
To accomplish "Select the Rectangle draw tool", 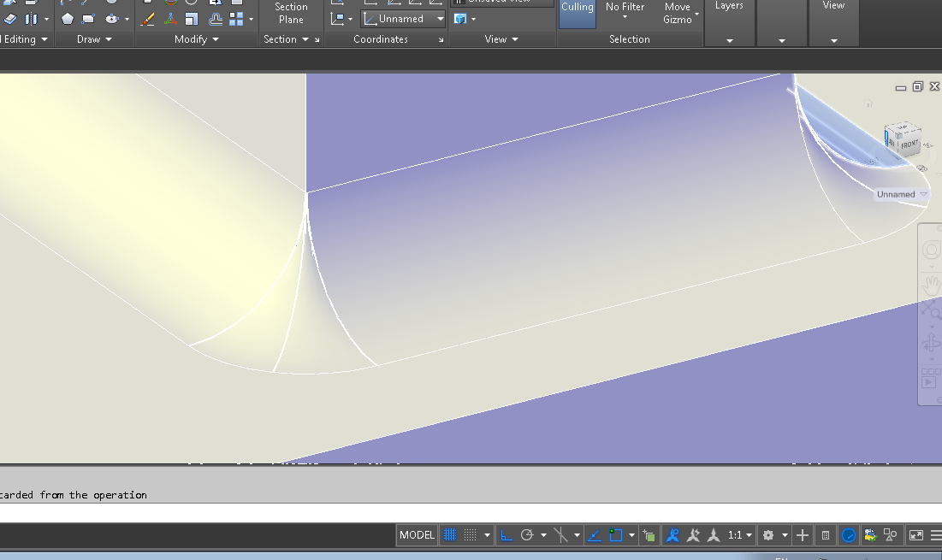I will pyautogui.click(x=88, y=19).
